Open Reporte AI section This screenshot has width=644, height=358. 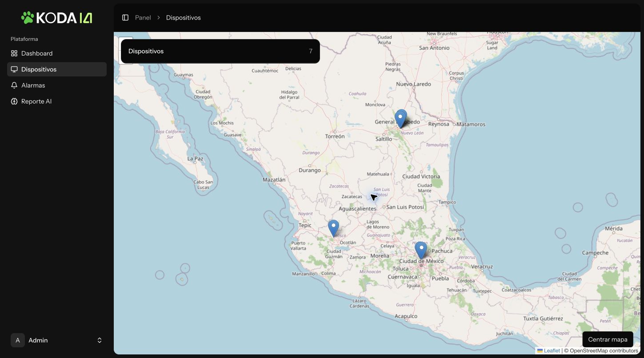click(57, 101)
